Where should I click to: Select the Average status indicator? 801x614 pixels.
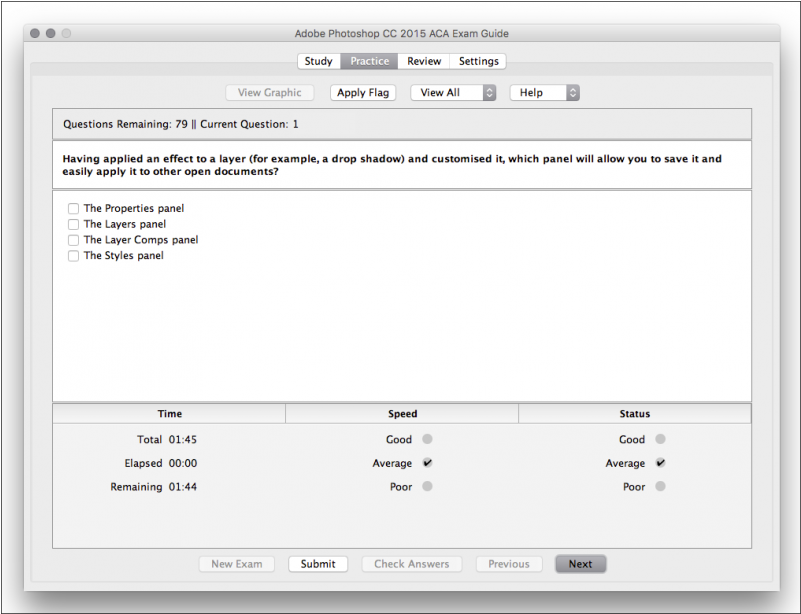pos(661,463)
